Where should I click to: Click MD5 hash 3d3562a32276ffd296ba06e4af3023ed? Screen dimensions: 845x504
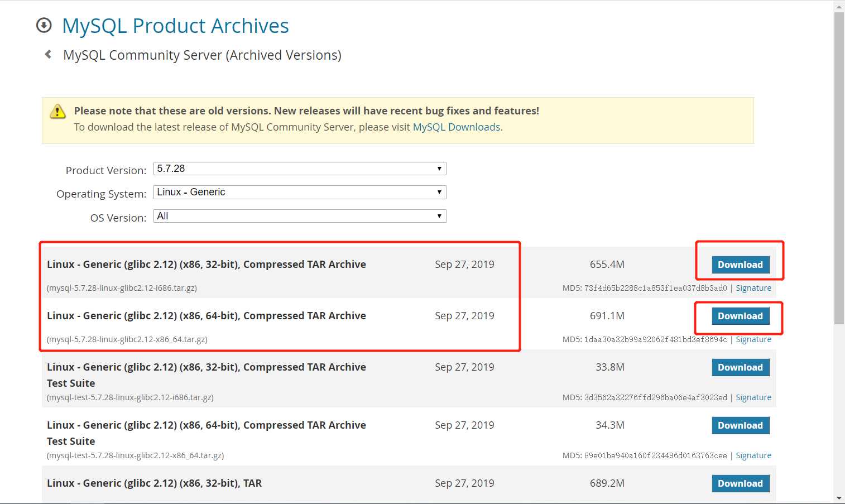tap(655, 397)
